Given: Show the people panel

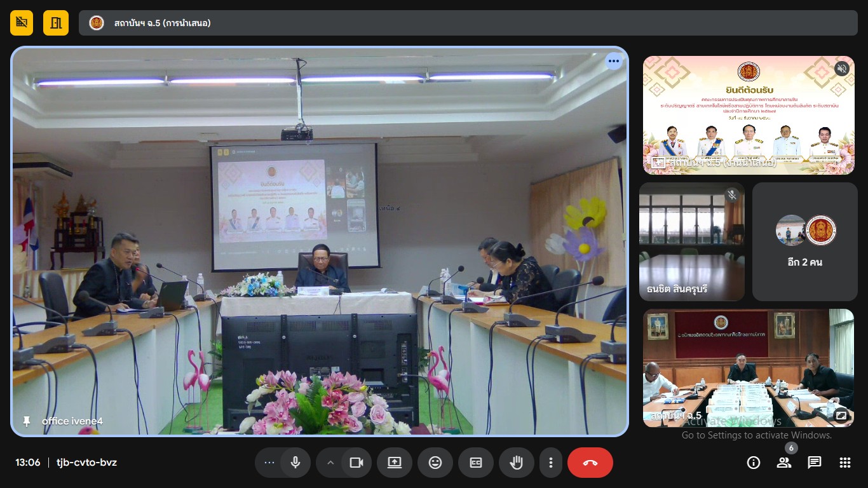Looking at the screenshot, I should (x=784, y=463).
